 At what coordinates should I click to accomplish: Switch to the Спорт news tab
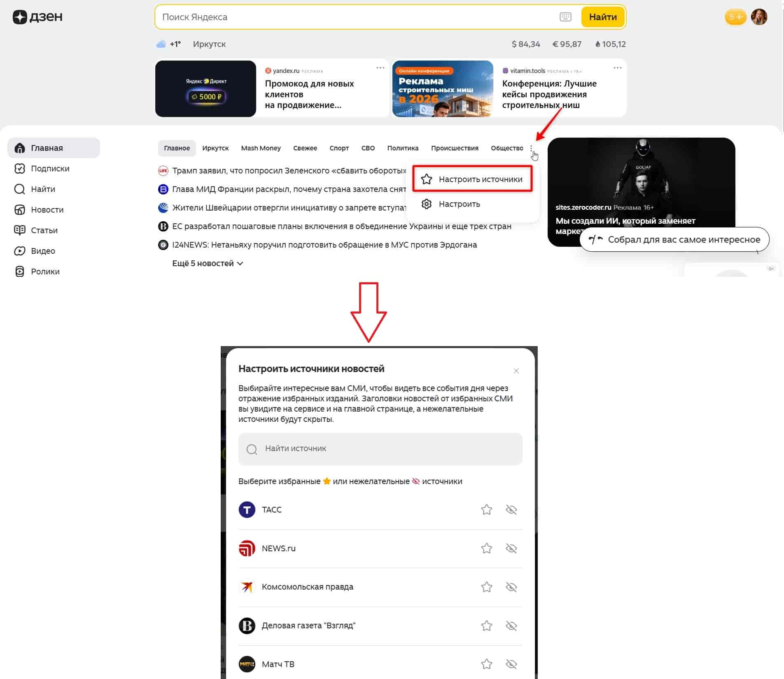point(339,148)
